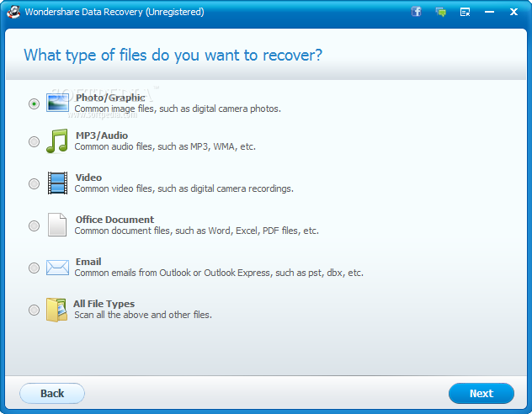The image size is (532, 414).
Task: Click the Email envelope icon
Action: click(x=57, y=268)
